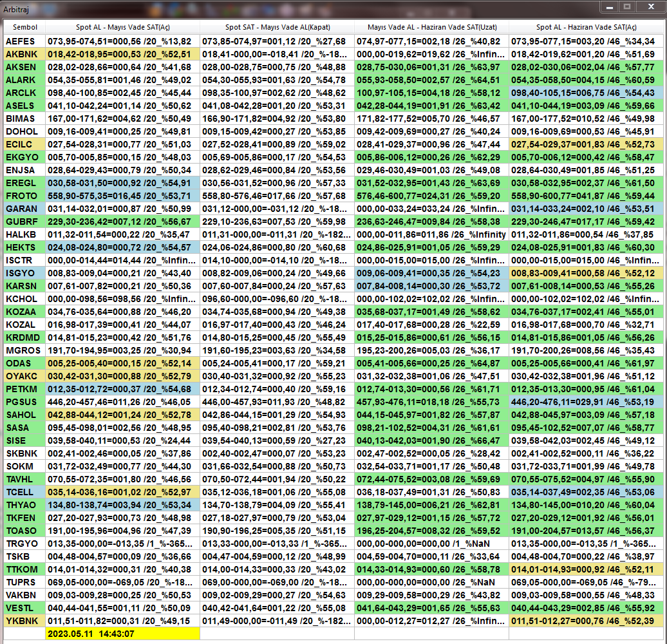Viewport: 667px width, 644px height.
Task: Select the YKBNK symbol cell
Action: point(24,621)
